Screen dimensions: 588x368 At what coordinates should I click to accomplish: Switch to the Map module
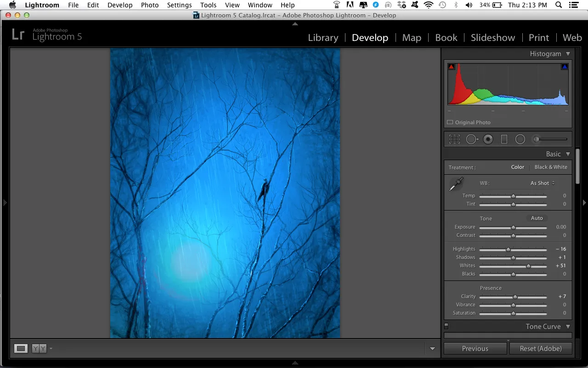coord(412,38)
